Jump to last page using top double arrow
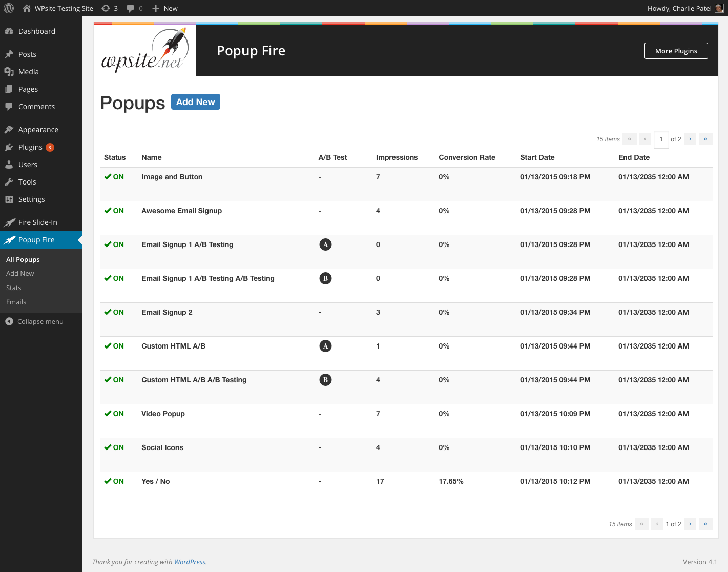 pyautogui.click(x=705, y=139)
